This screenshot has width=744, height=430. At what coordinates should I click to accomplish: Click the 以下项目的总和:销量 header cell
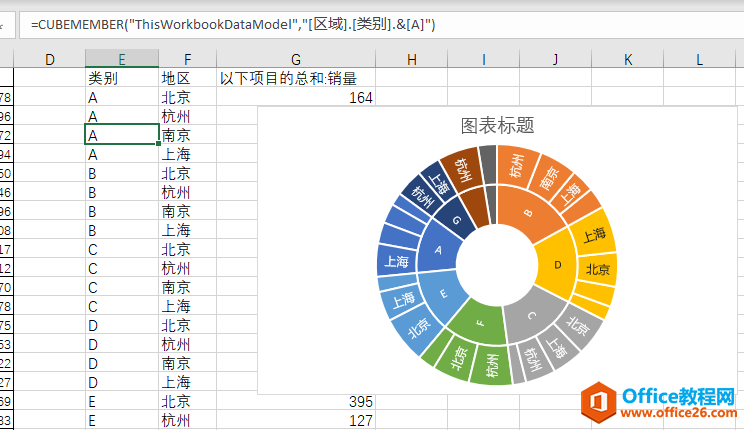296,78
